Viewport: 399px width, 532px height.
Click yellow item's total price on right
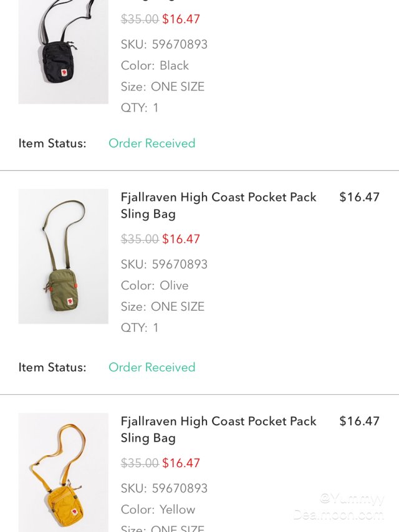[x=359, y=421]
